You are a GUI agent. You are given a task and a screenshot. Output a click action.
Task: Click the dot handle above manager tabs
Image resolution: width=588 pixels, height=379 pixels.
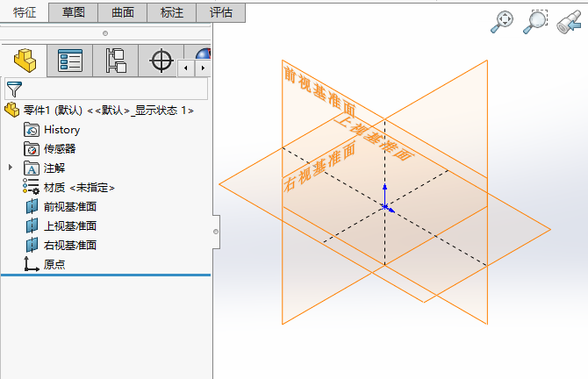[x=105, y=33]
